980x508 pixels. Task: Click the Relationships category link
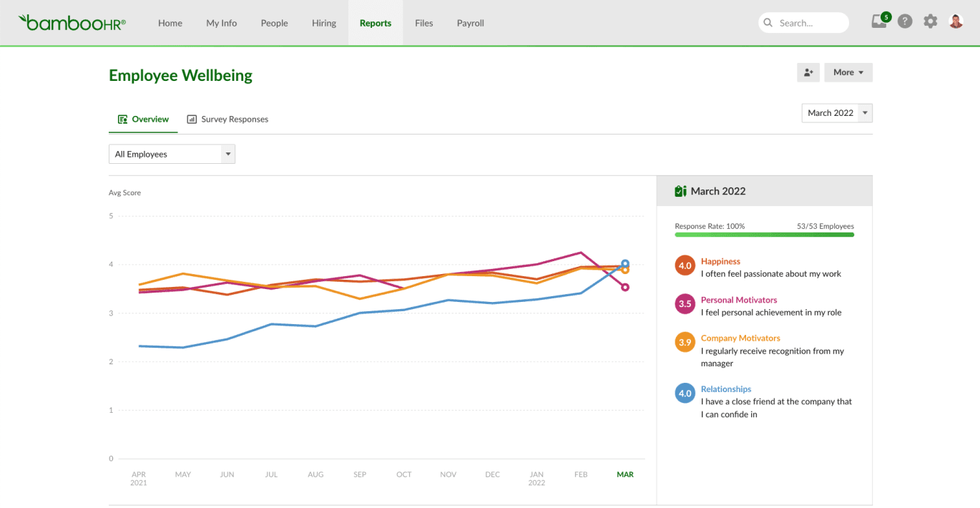(x=725, y=389)
